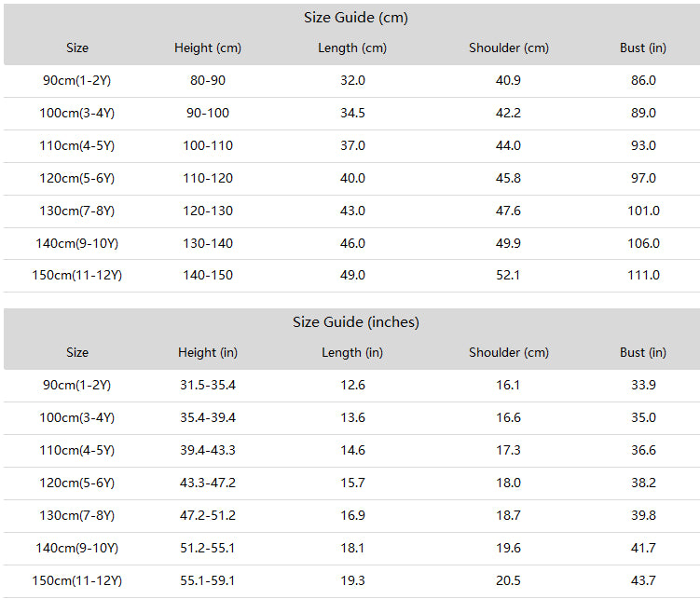
Task: Select the 'Height (cm)' column header
Action: point(208,48)
